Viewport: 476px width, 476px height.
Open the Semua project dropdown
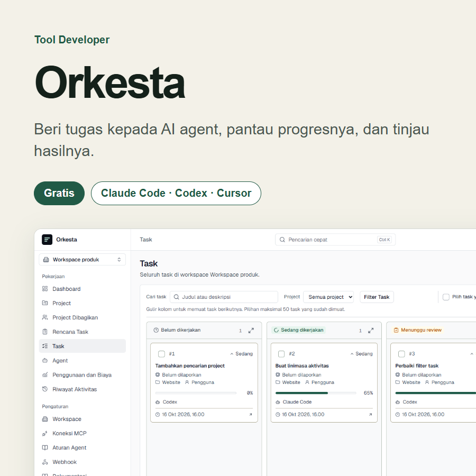tap(328, 297)
